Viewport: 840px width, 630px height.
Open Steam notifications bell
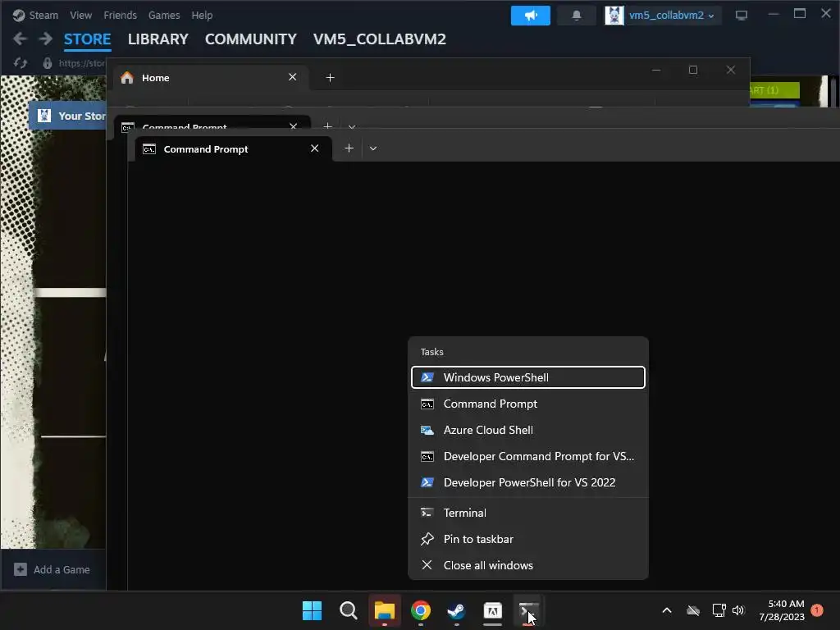(x=577, y=15)
